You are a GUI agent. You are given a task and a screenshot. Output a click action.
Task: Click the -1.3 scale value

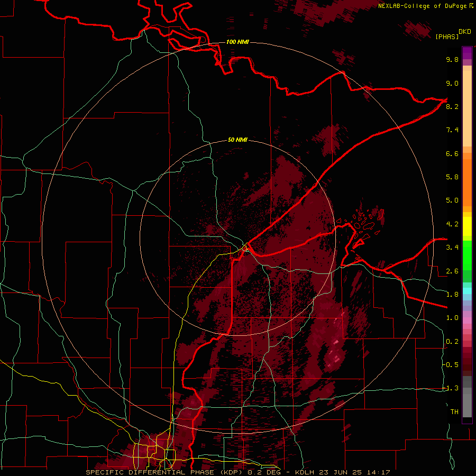tap(451, 388)
